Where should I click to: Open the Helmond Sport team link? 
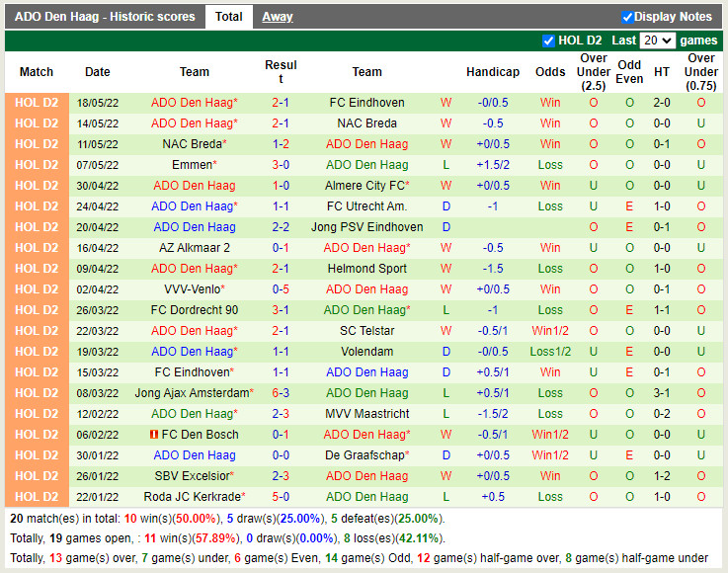(x=366, y=269)
